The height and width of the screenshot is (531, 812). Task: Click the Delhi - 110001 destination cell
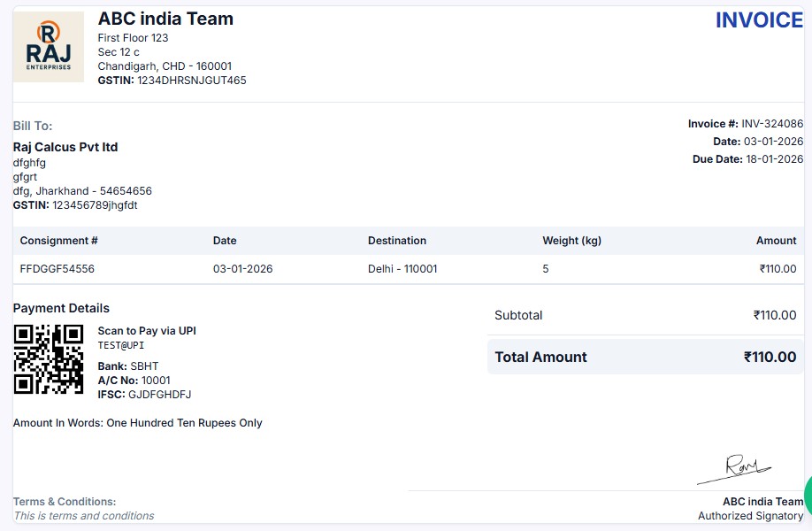click(402, 269)
